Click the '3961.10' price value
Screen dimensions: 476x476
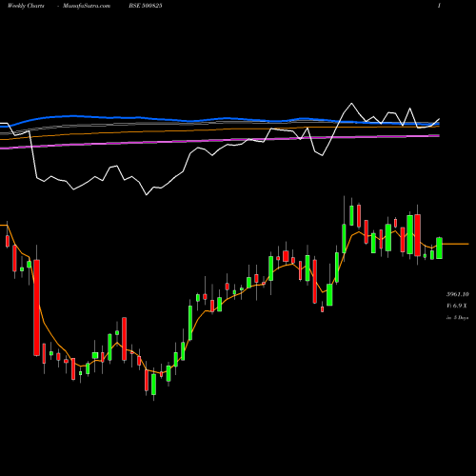pos(458,294)
